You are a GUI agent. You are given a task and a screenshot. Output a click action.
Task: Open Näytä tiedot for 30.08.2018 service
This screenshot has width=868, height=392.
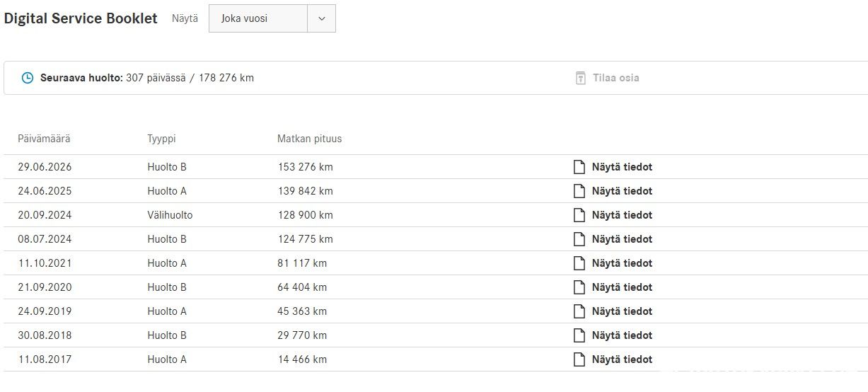coord(622,335)
